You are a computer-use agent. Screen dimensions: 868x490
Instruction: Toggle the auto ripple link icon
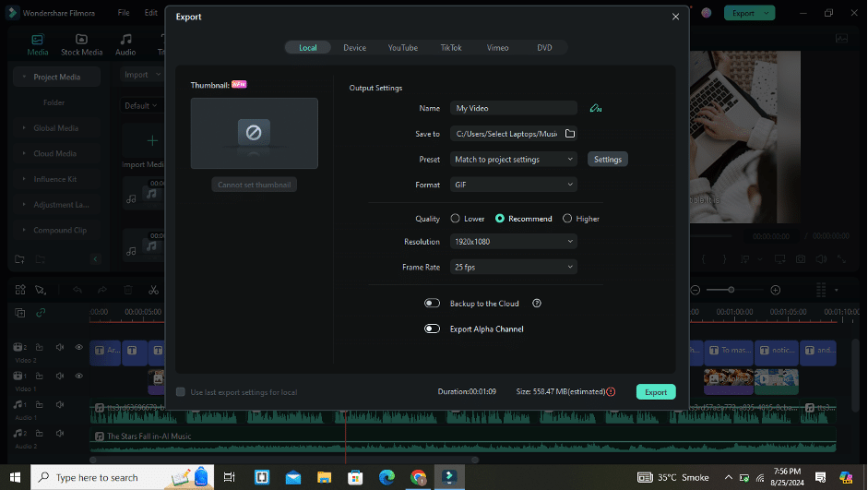(x=41, y=313)
